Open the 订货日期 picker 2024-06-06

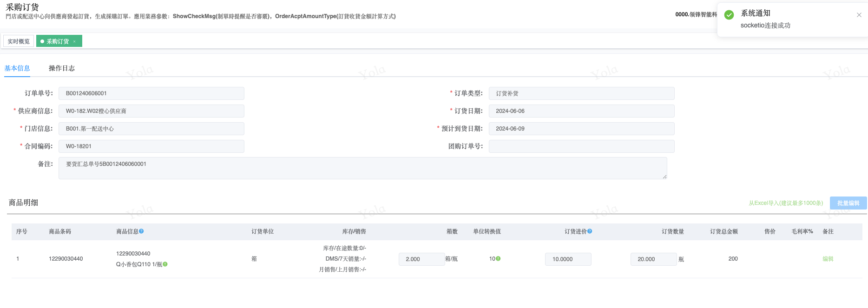pyautogui.click(x=581, y=111)
